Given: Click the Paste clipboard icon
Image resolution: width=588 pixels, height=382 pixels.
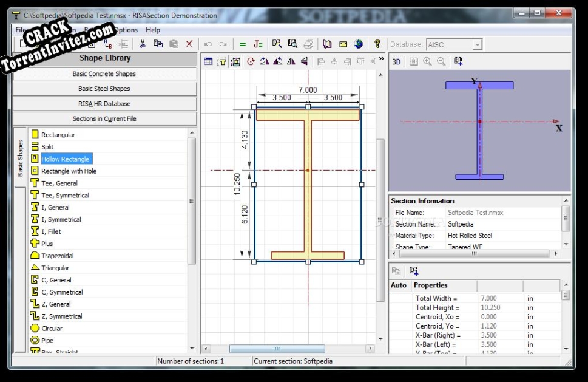Looking at the screenshot, I should click(174, 44).
